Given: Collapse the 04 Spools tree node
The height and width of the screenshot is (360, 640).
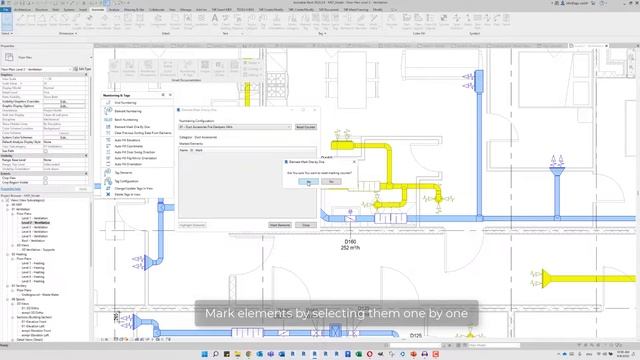Looking at the screenshot, I should coord(7,299).
